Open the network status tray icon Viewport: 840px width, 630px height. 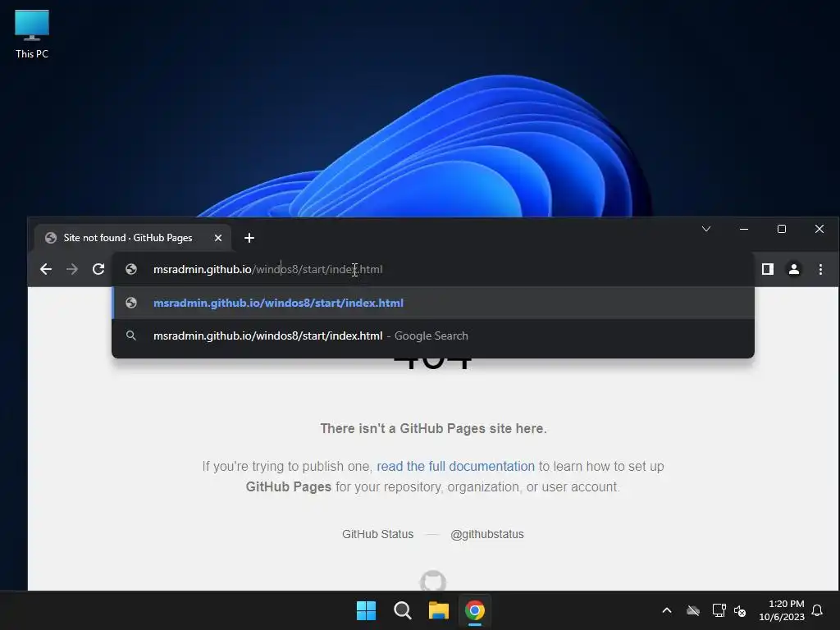click(719, 610)
